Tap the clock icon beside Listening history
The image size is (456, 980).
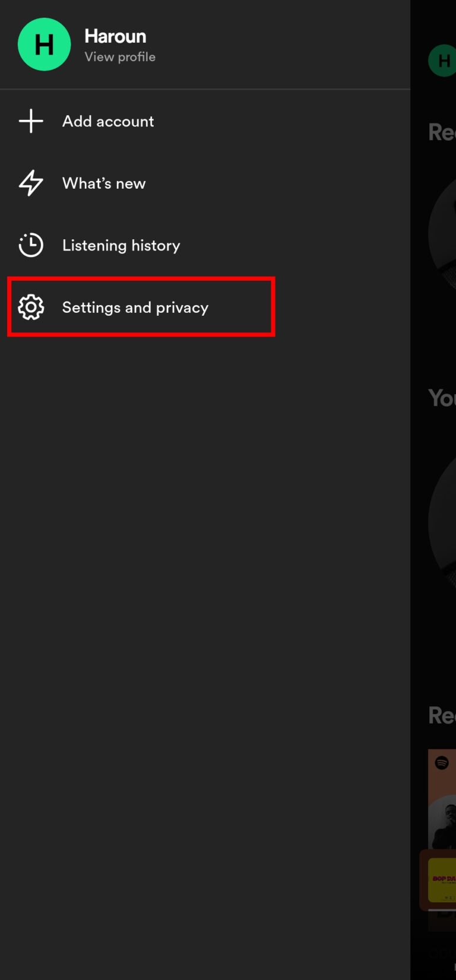coord(30,245)
